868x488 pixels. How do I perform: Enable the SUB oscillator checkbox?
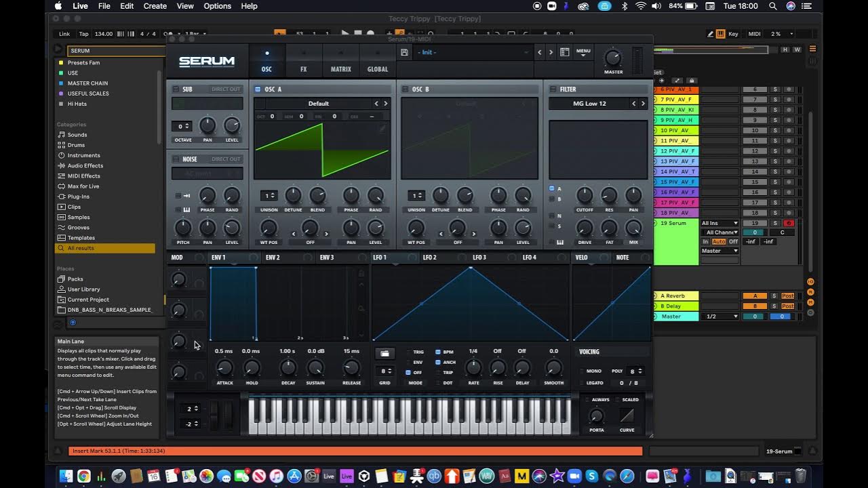pos(176,89)
